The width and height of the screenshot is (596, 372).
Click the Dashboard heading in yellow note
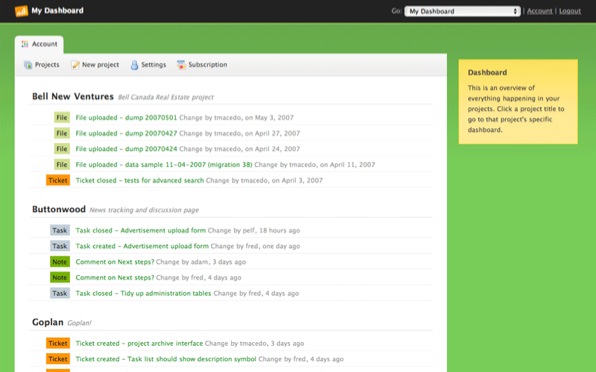[487, 72]
